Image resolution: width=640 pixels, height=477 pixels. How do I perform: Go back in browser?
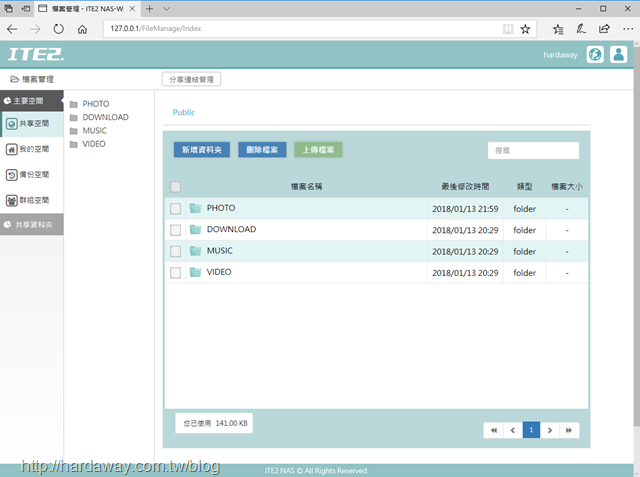click(x=13, y=29)
